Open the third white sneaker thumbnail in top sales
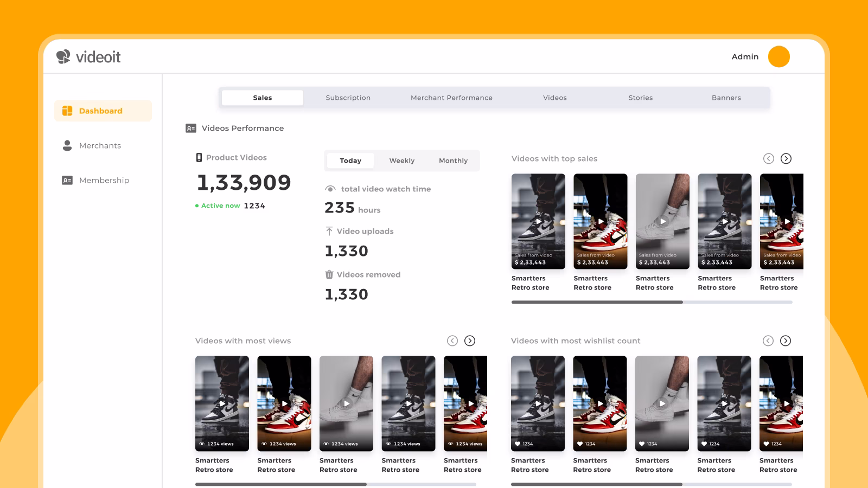The height and width of the screenshot is (488, 868). [x=662, y=221]
